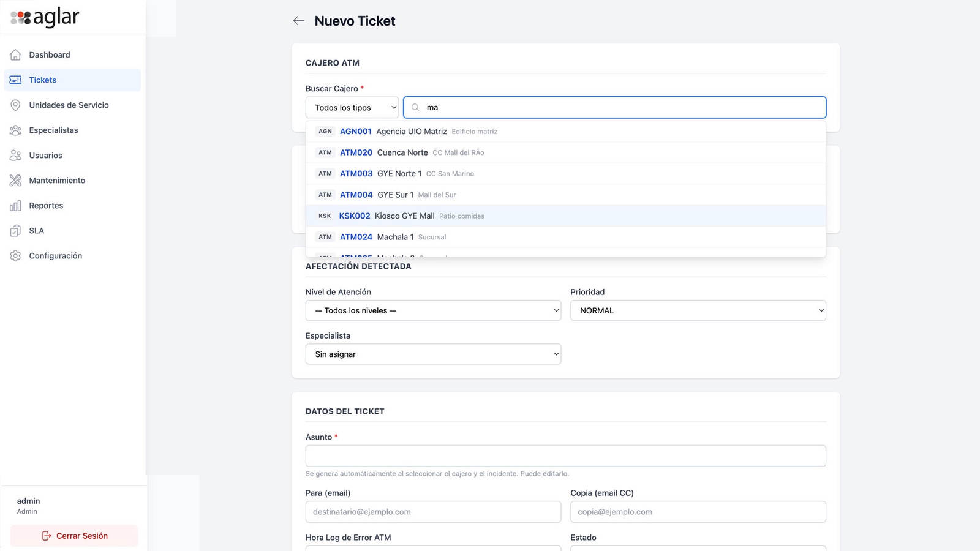Click the back arrow beside Nuevo Ticket

click(298, 21)
